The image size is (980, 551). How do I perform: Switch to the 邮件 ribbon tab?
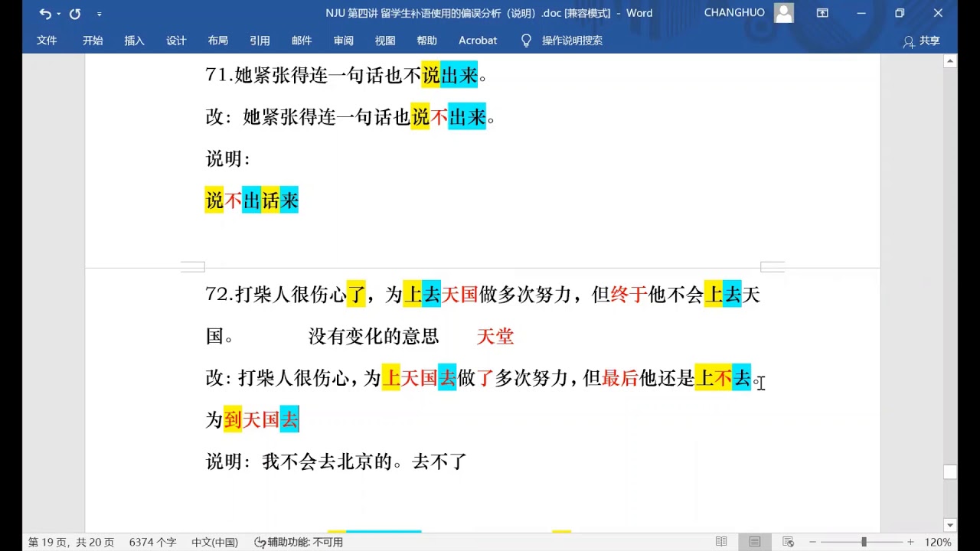click(302, 41)
